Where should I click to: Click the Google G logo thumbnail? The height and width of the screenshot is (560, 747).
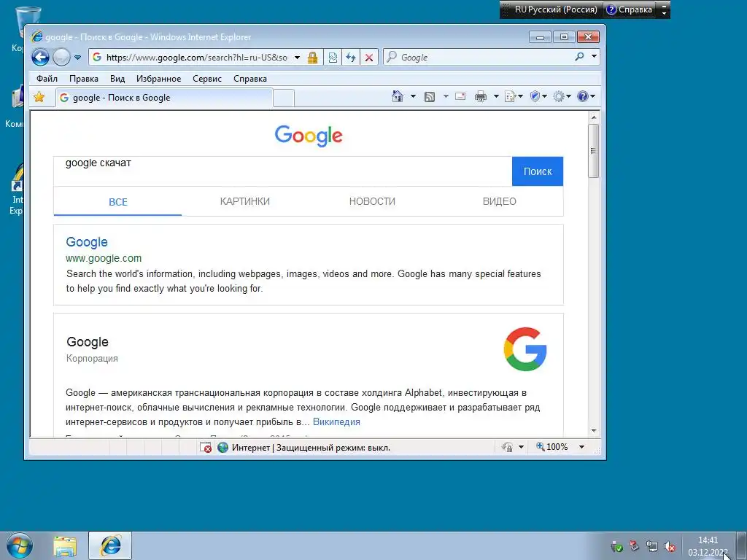coord(525,349)
